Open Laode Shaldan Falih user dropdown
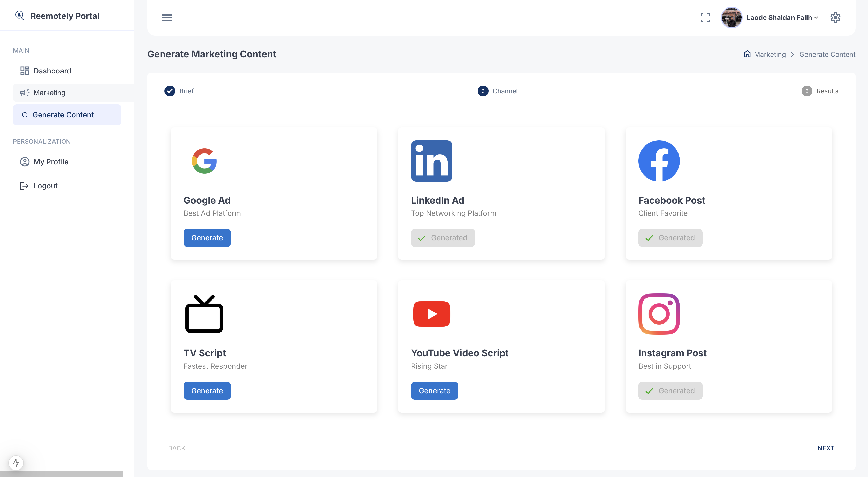The height and width of the screenshot is (477, 868). [x=782, y=18]
